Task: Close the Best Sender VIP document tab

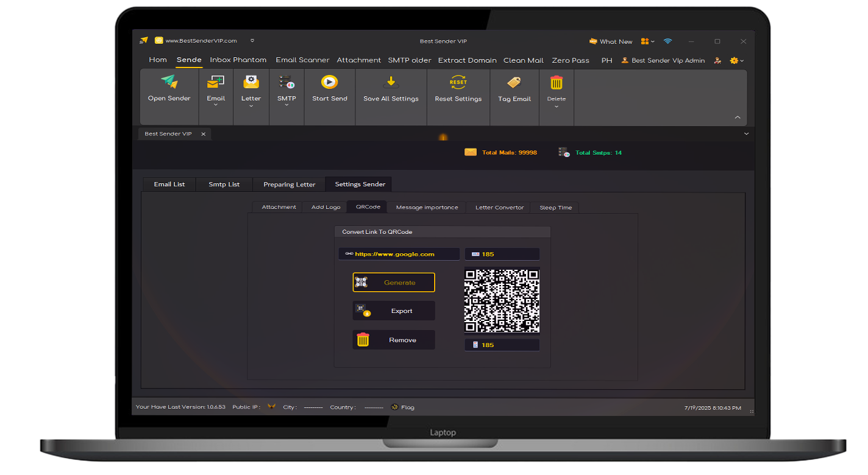Action: (x=204, y=133)
